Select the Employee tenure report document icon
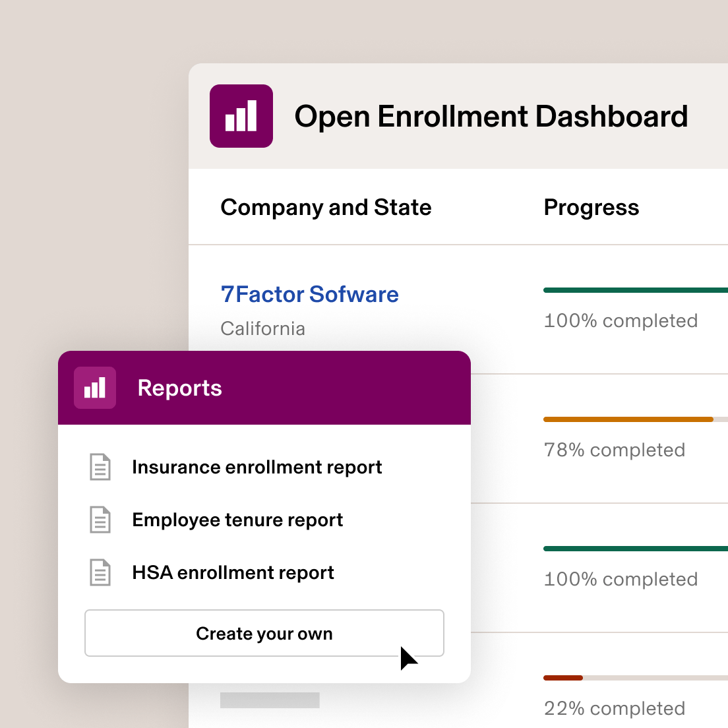The image size is (728, 728). click(x=100, y=520)
